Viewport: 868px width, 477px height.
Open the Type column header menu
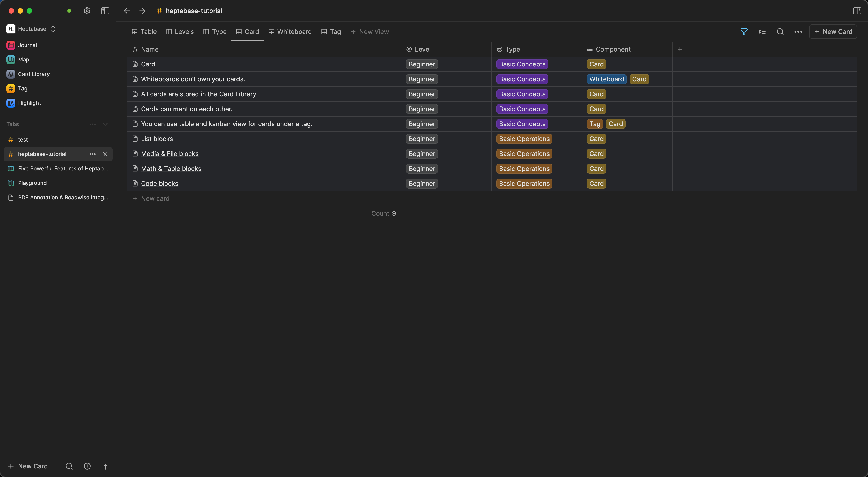(x=536, y=49)
